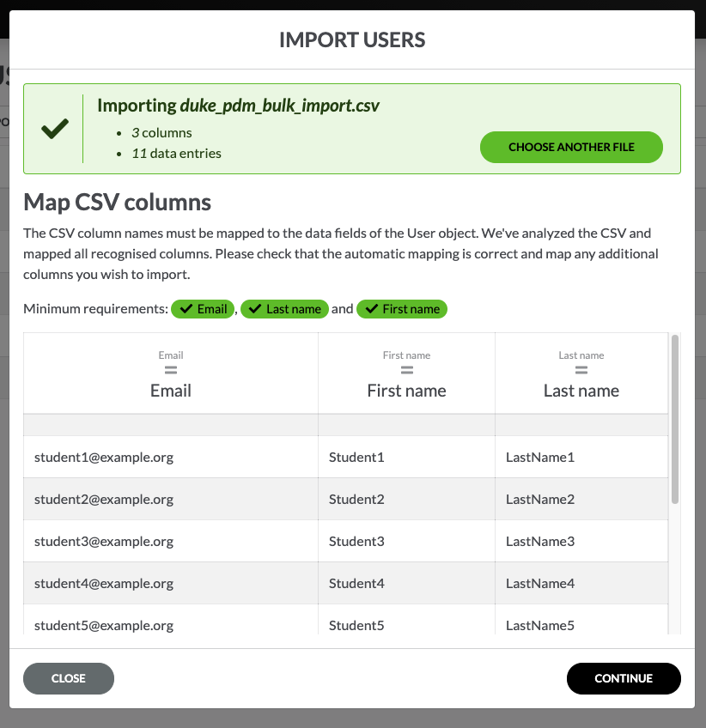This screenshot has height=728, width=706.
Task: Click the LastName1 cell
Action: pyautogui.click(x=540, y=458)
